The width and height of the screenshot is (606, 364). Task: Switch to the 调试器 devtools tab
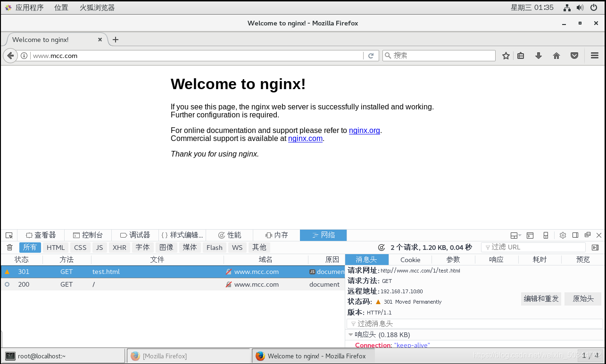135,235
